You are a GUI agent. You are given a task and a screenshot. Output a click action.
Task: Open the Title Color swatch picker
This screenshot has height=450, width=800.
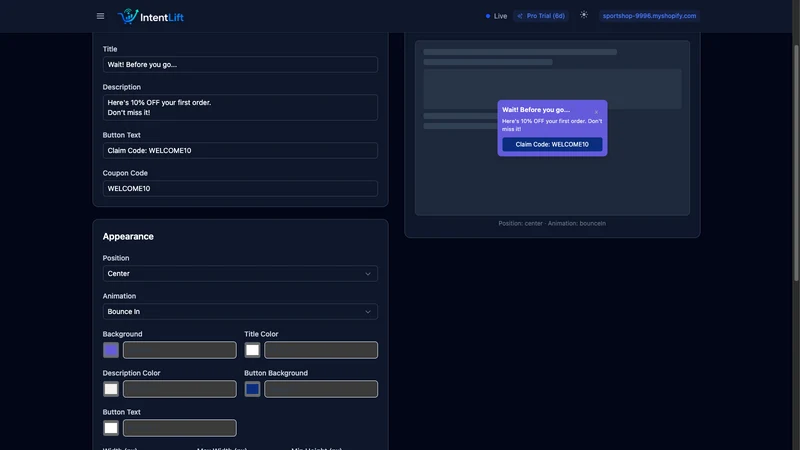tap(252, 350)
